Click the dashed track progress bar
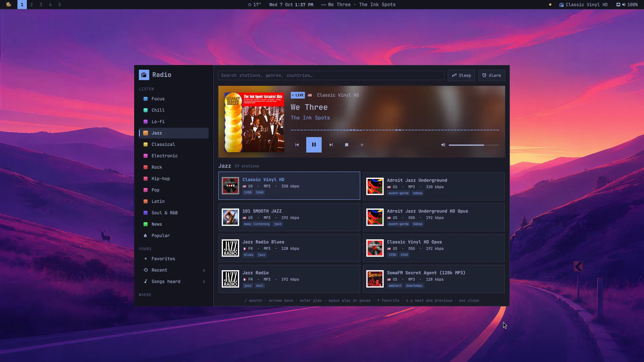Viewport: 644px width, 362px height. pos(395,130)
